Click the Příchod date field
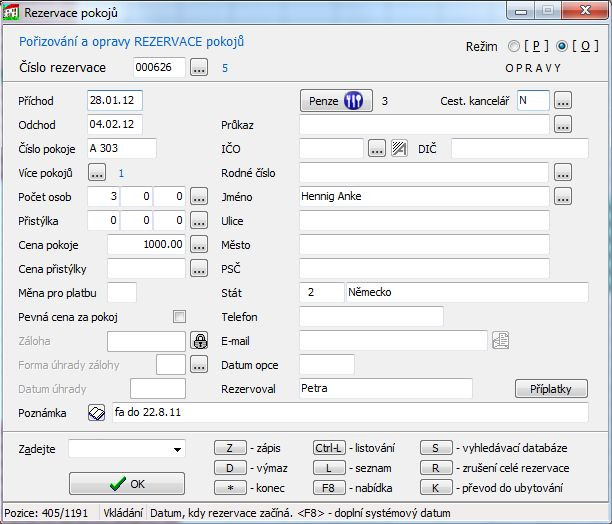The height and width of the screenshot is (524, 612). pos(115,100)
